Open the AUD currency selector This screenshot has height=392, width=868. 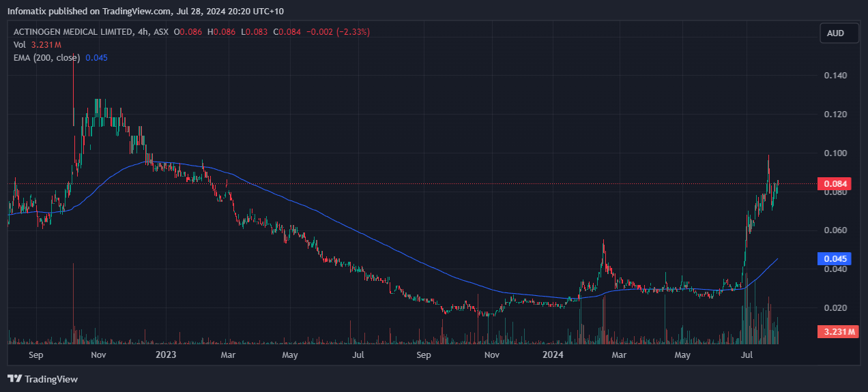click(x=839, y=33)
